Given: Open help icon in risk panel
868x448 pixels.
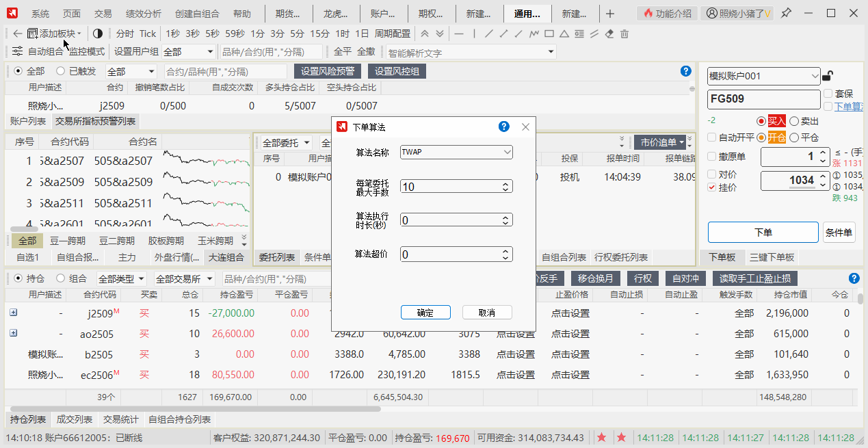Looking at the screenshot, I should pos(686,71).
